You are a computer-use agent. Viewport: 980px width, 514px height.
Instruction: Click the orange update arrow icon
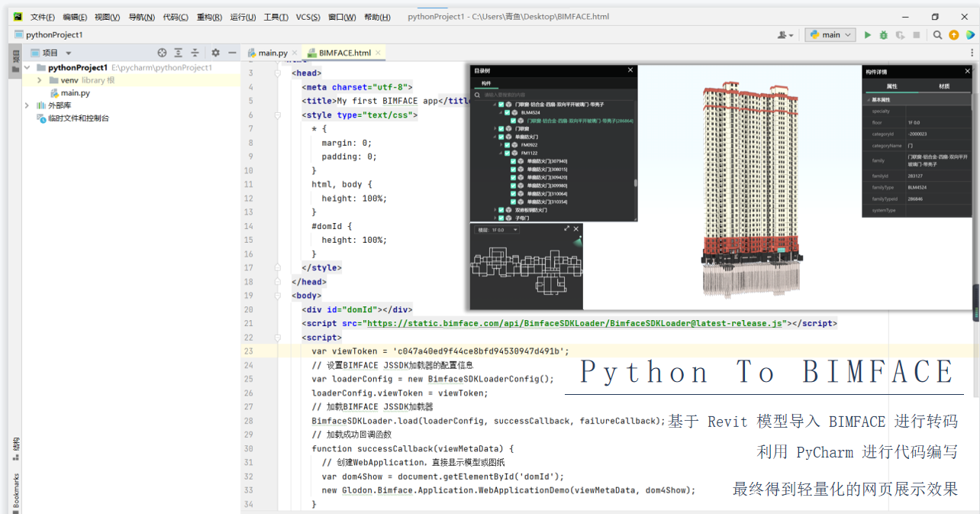pos(954,34)
